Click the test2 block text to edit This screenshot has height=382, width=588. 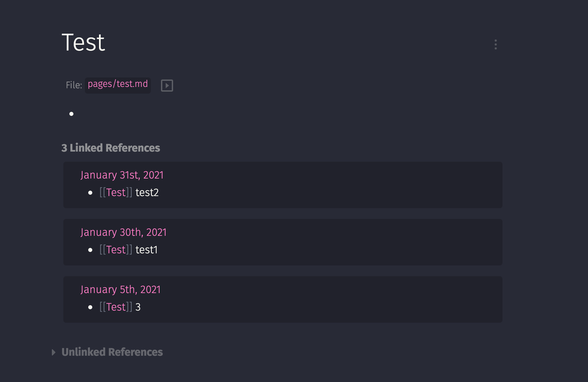147,193
